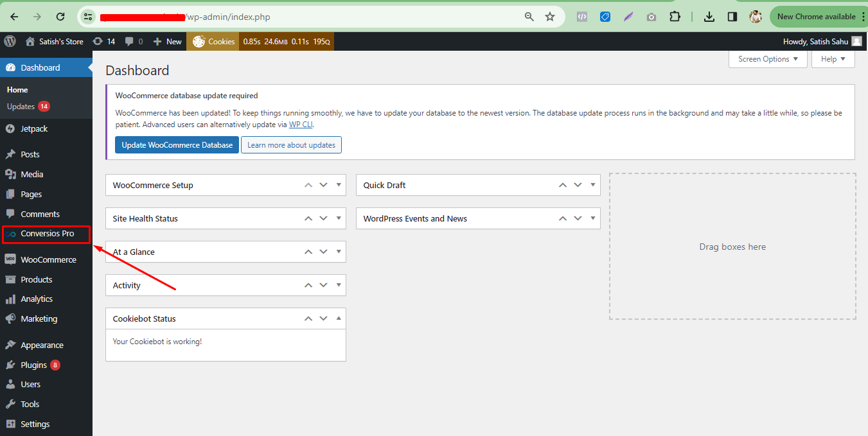Move WooCommerce Setup panel down
Viewport: 868px width, 436px height.
coord(323,185)
